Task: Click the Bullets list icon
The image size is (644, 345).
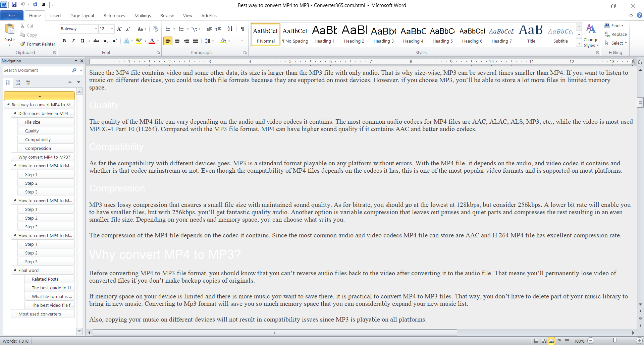Action: [x=168, y=29]
